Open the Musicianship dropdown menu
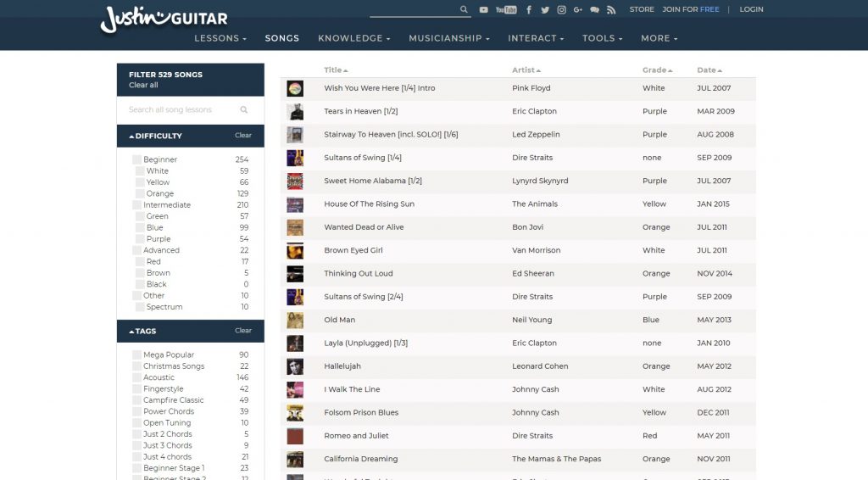The image size is (868, 480). click(x=449, y=38)
